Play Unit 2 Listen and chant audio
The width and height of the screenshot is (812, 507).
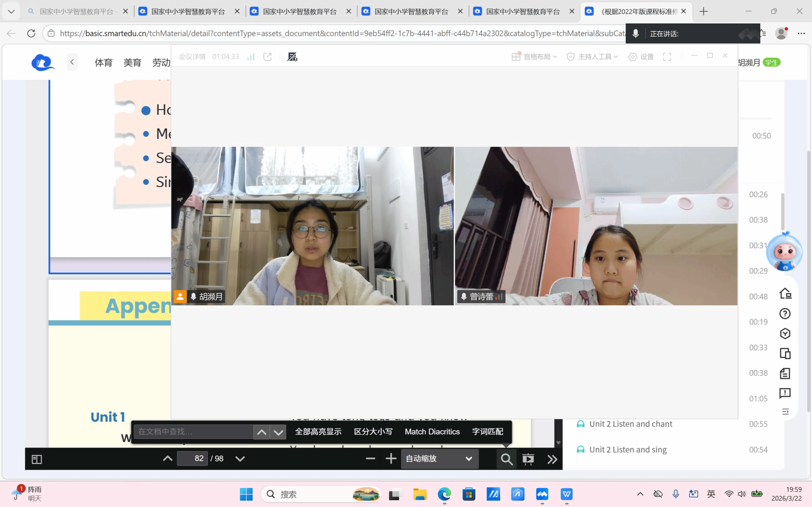pyautogui.click(x=631, y=424)
